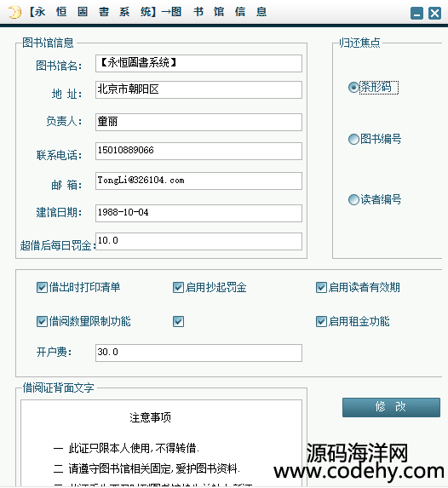448x488 pixels.
Task: Click the moon logo icon in title bar
Action: coord(14,13)
